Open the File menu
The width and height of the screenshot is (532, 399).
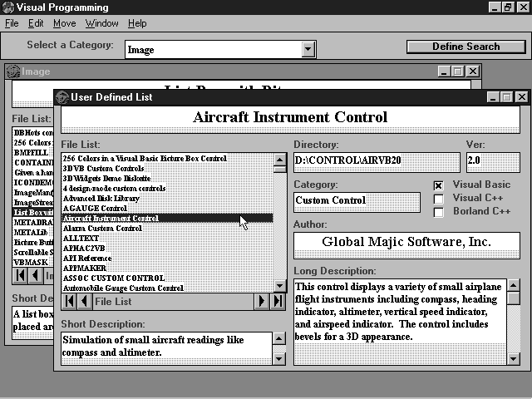pos(12,23)
